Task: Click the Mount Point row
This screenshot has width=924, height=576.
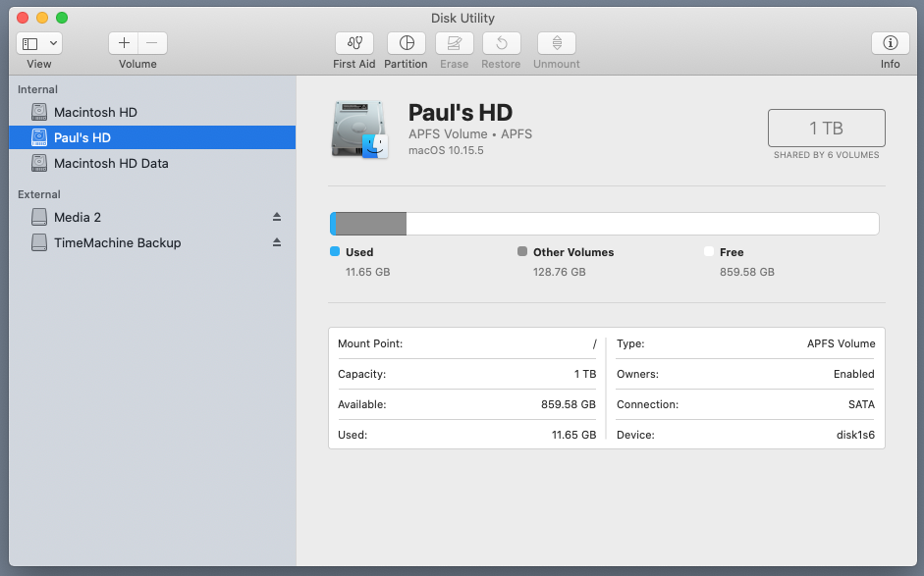Action: 466,343
